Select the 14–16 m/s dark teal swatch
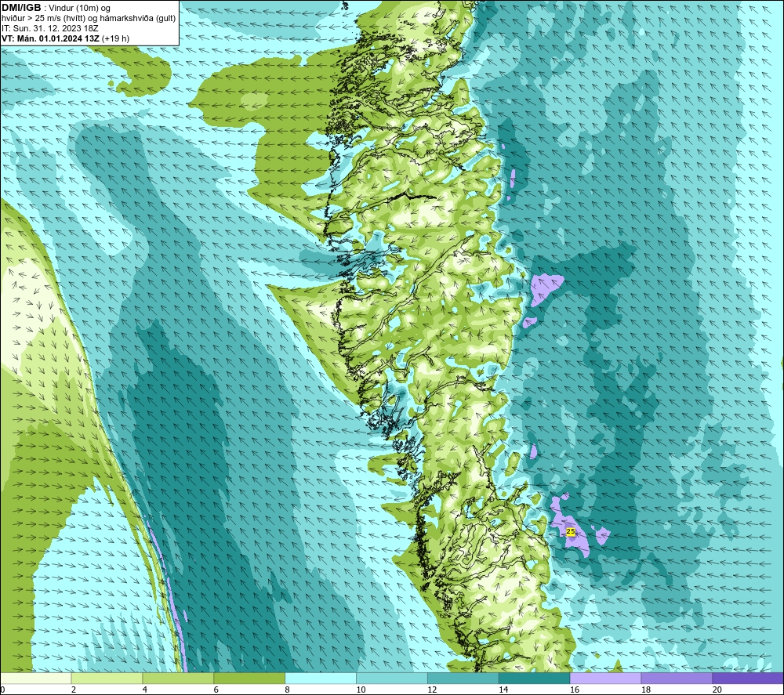 [x=535, y=678]
